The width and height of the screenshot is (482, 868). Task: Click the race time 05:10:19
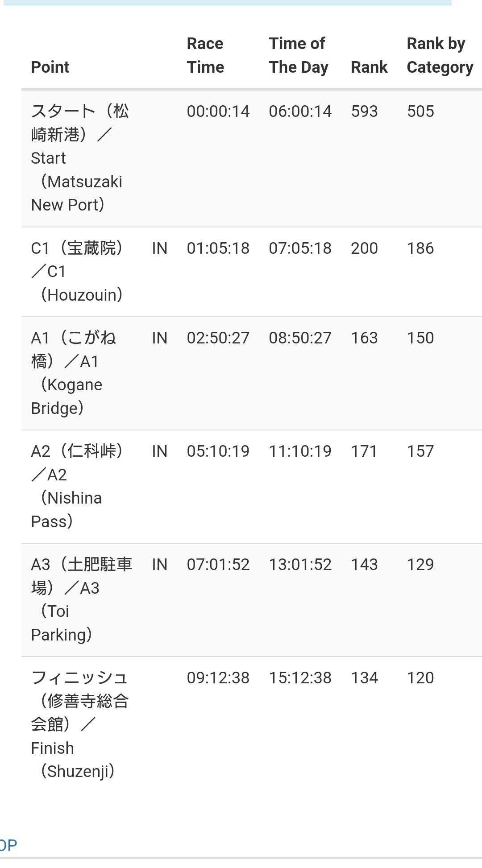218,451
